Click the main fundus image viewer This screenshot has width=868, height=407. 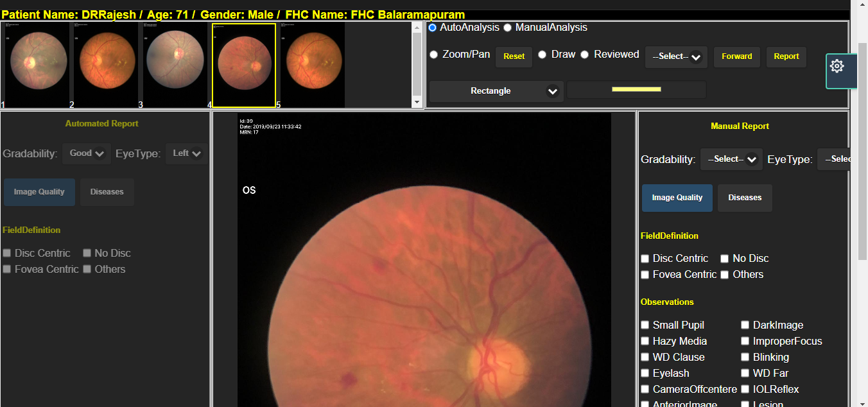[x=424, y=260]
